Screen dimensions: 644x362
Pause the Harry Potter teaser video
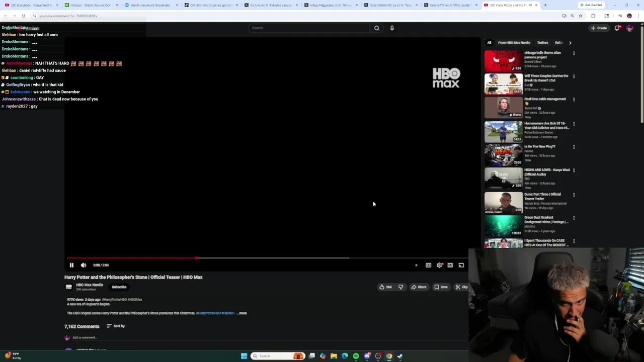71,265
